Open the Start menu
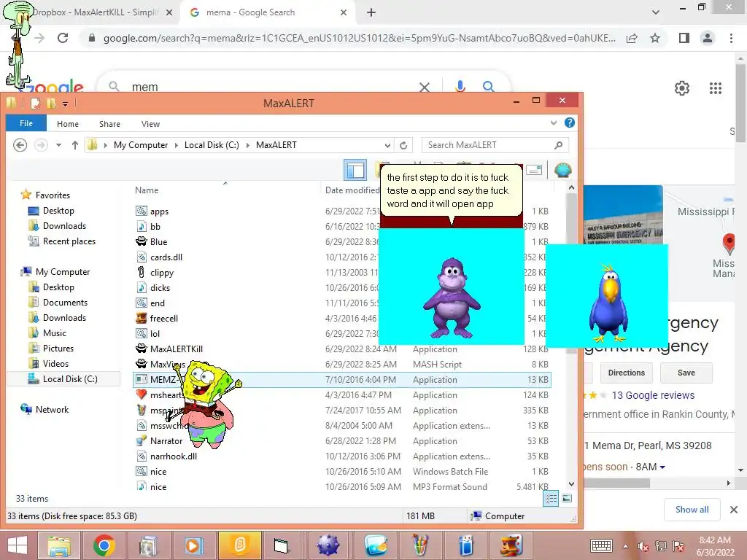747x560 pixels. click(x=18, y=545)
